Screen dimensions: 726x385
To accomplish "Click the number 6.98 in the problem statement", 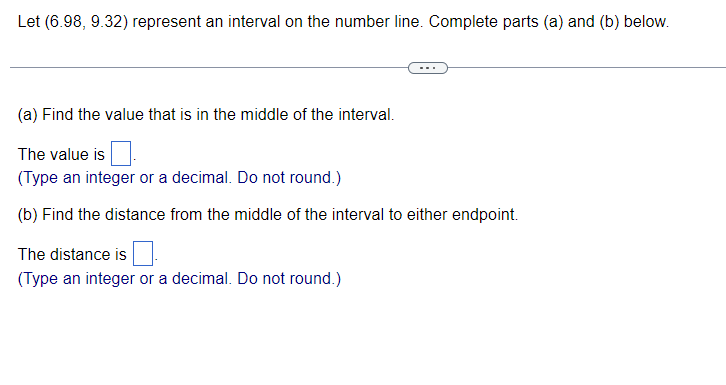I will tap(65, 22).
